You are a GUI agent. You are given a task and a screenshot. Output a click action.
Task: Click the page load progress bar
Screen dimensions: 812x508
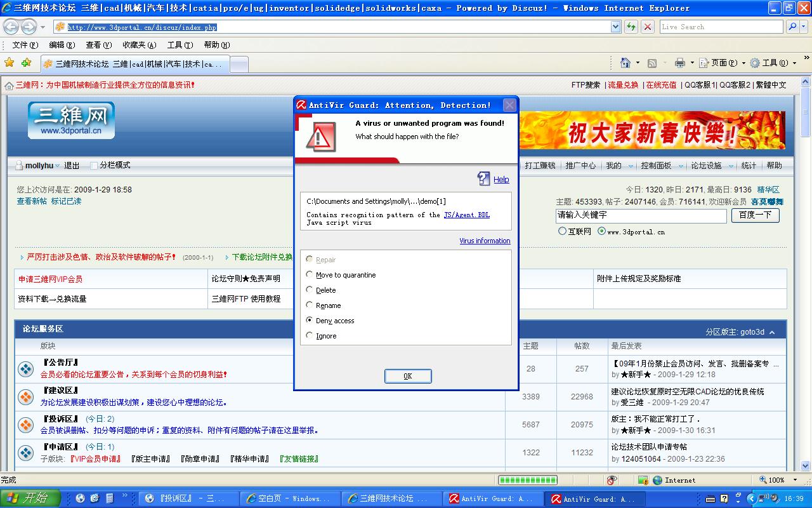tap(528, 480)
